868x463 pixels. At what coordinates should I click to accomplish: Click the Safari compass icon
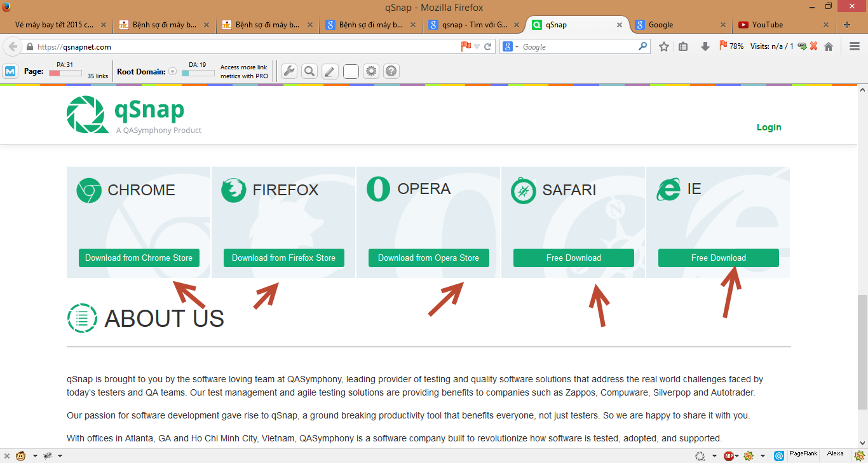[524, 191]
